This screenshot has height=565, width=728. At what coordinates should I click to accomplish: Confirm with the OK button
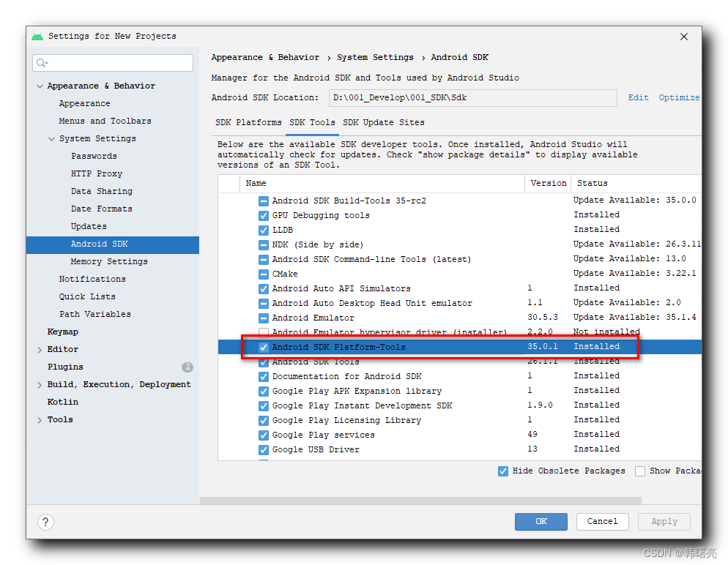coord(541,521)
